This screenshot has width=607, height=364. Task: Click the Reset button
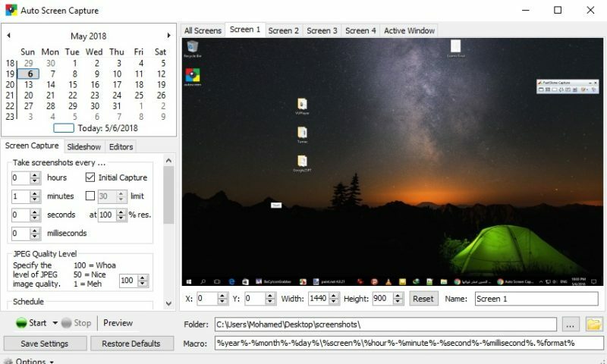423,299
